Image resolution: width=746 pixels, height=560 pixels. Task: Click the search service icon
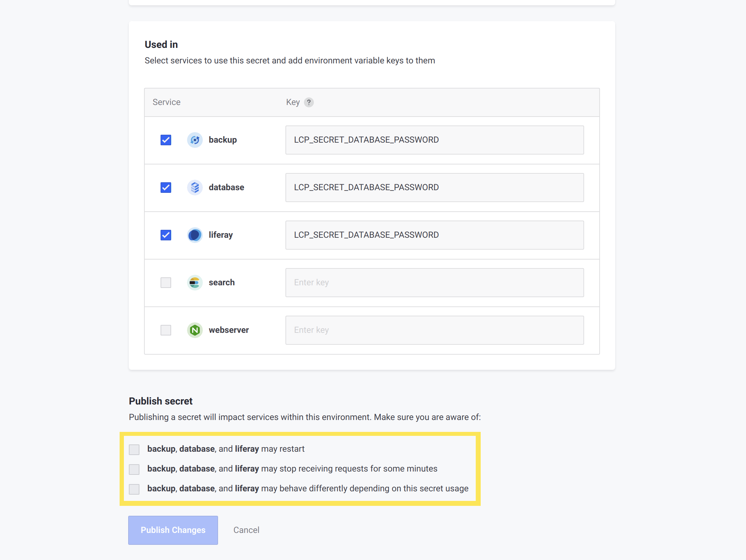[194, 282]
